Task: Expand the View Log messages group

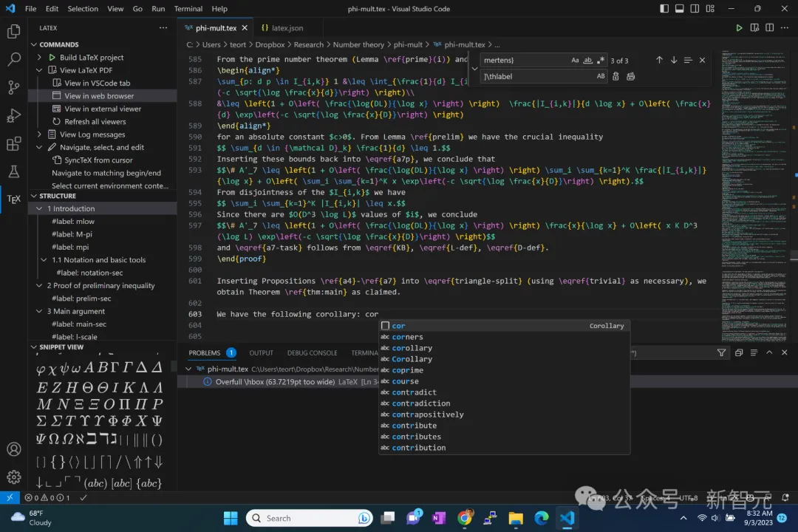Action: pyautogui.click(x=39, y=134)
